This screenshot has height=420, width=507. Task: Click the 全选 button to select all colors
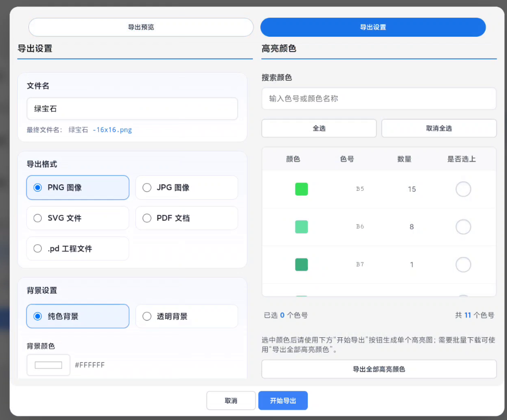(318, 128)
